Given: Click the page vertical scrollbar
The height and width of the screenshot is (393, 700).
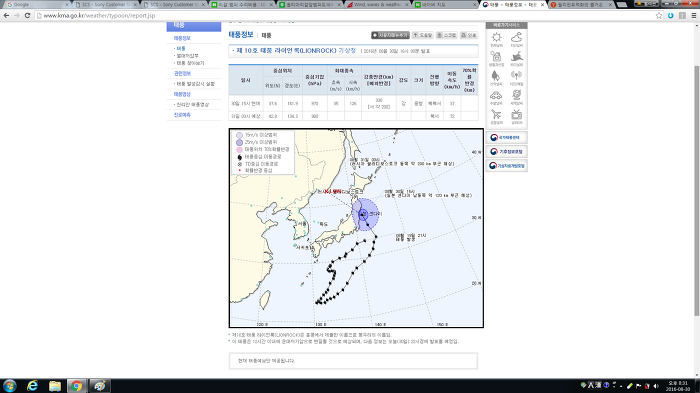Looking at the screenshot, I should click(697, 191).
